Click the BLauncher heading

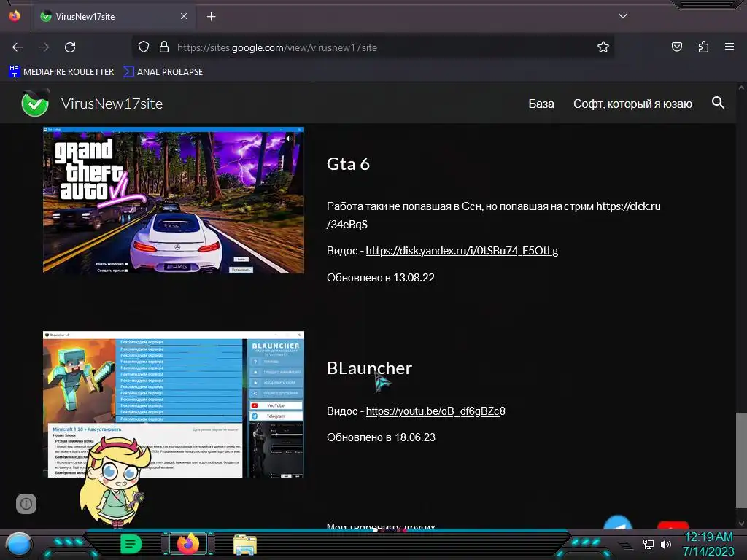point(369,368)
